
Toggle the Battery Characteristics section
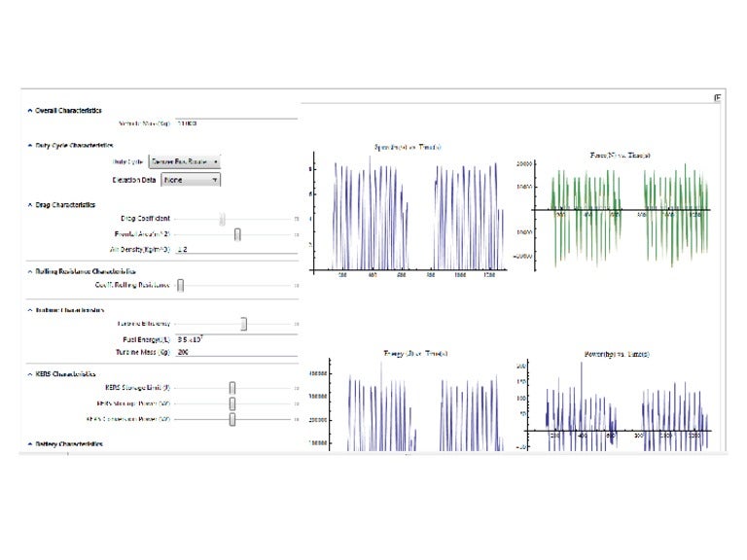coord(29,443)
